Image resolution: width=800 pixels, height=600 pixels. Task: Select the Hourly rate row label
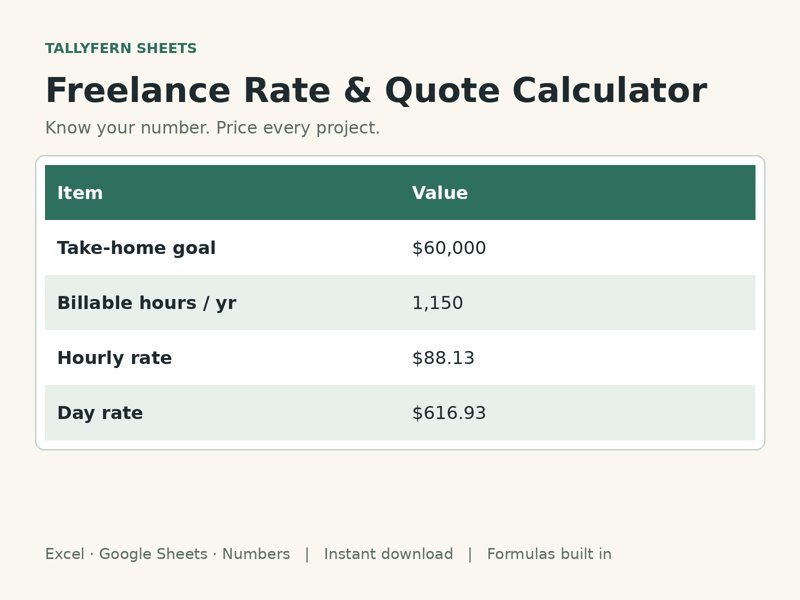pos(114,358)
